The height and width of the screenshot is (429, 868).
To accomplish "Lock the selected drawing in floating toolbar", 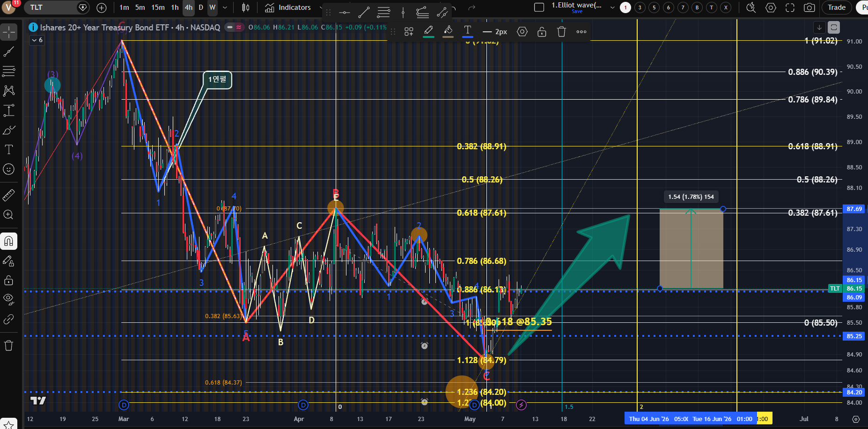I will coord(542,32).
